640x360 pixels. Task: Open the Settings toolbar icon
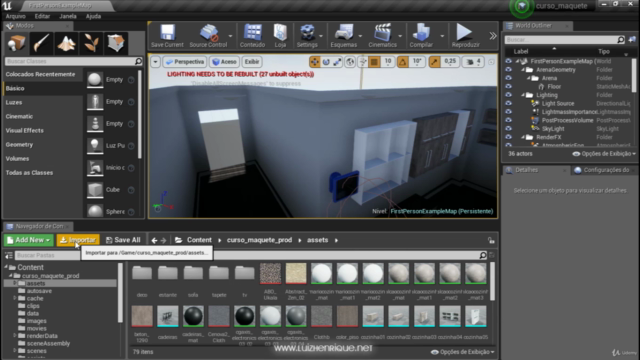click(x=307, y=36)
